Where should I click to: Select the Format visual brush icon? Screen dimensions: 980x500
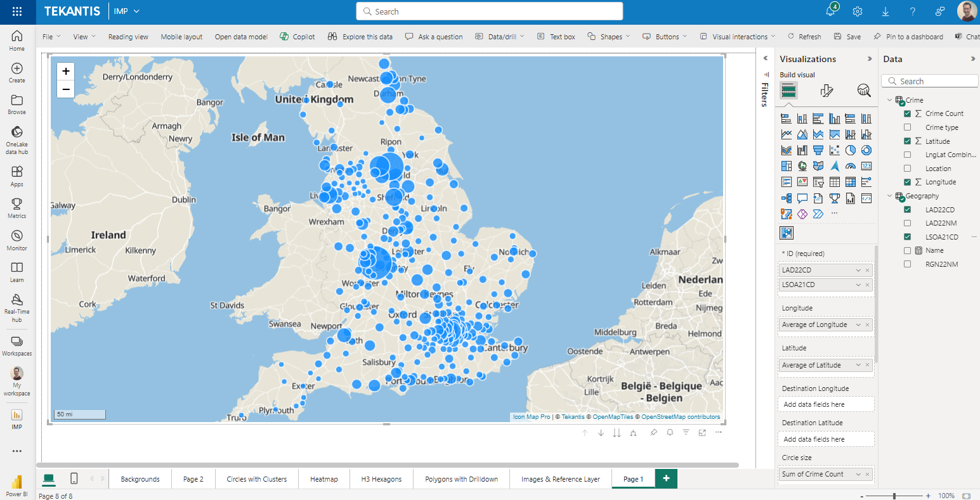(826, 91)
